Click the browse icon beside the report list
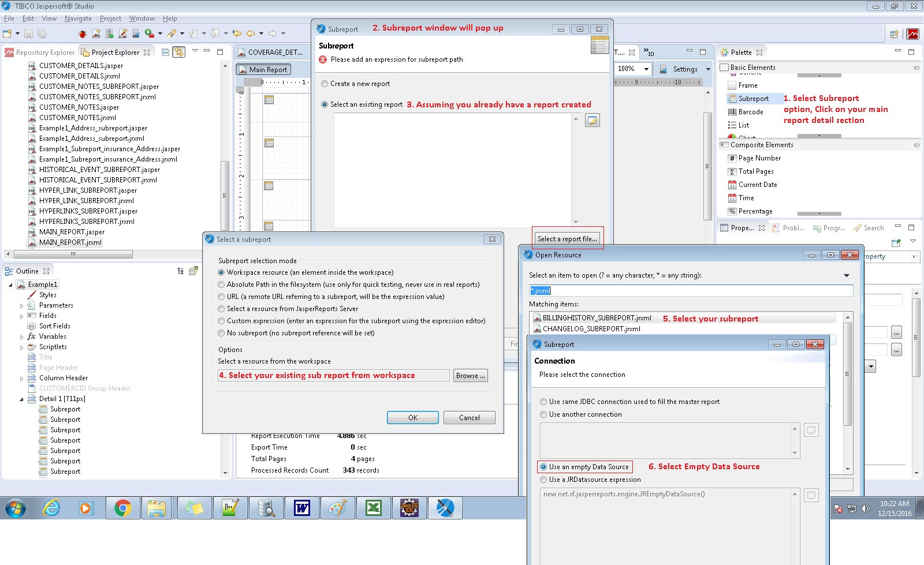The width and height of the screenshot is (924, 565). coord(593,120)
